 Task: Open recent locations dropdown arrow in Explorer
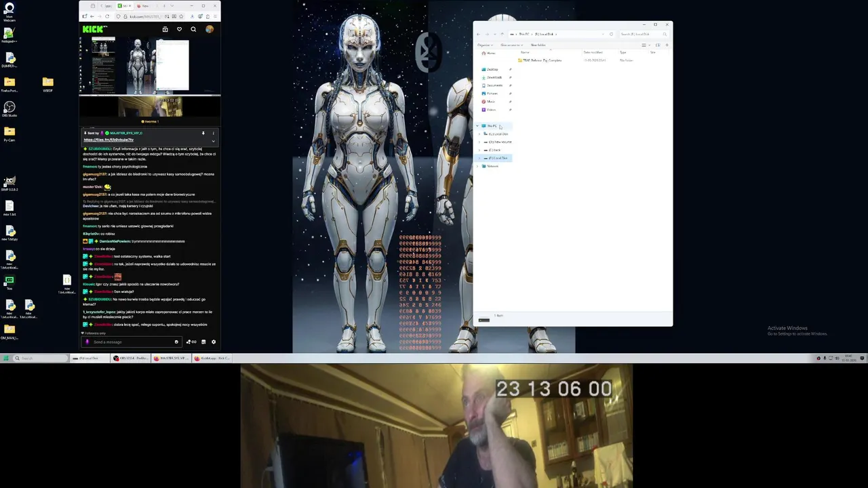(494, 34)
